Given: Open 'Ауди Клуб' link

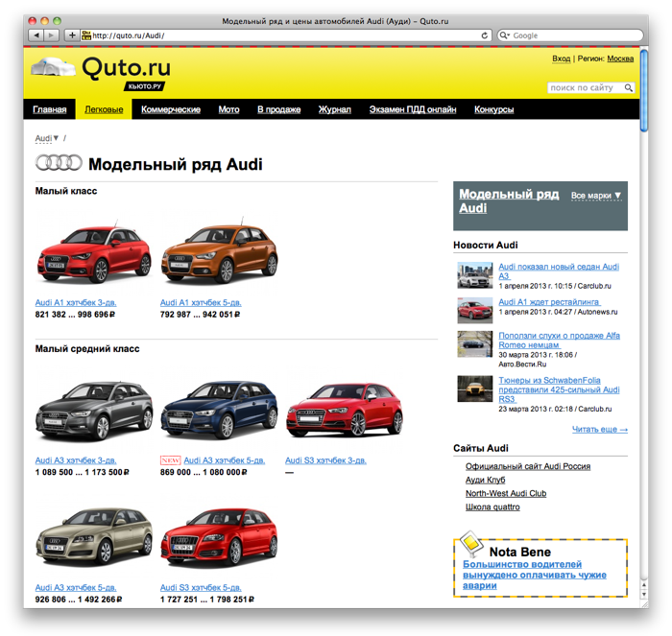Looking at the screenshot, I should [x=485, y=480].
